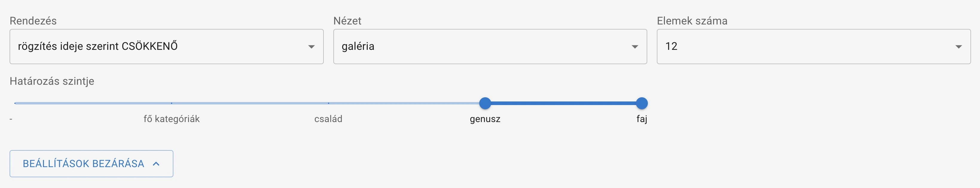Click the slider handle at faj
Image resolution: width=980 pixels, height=188 pixels.
point(642,103)
